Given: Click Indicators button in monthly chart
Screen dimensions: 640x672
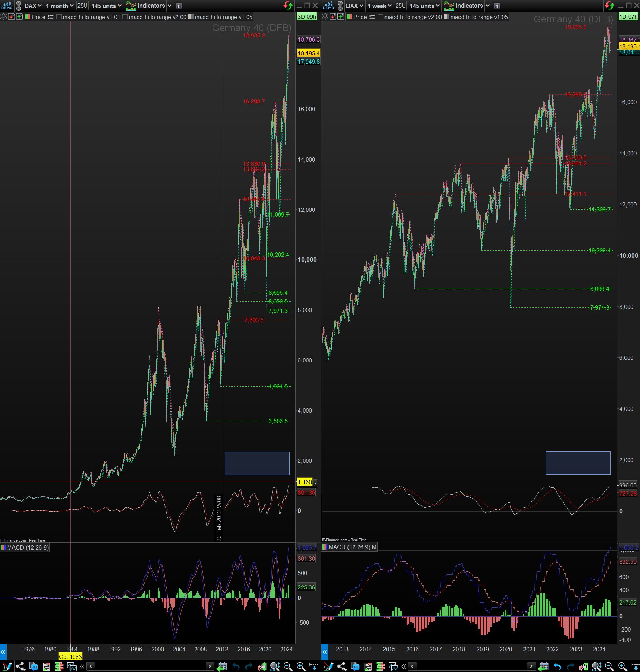Looking at the screenshot, I should 145,6.
